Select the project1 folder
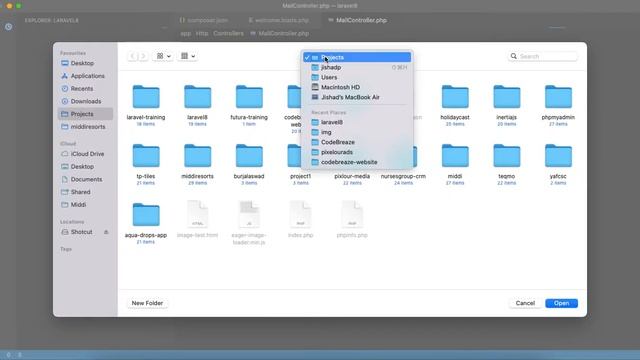Screen dimensions: 640x360 (x=300, y=176)
